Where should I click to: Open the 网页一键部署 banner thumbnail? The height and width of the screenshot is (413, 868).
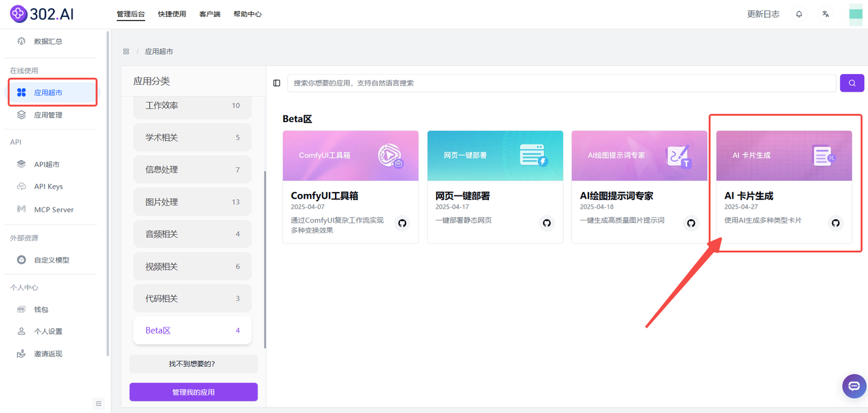click(495, 156)
